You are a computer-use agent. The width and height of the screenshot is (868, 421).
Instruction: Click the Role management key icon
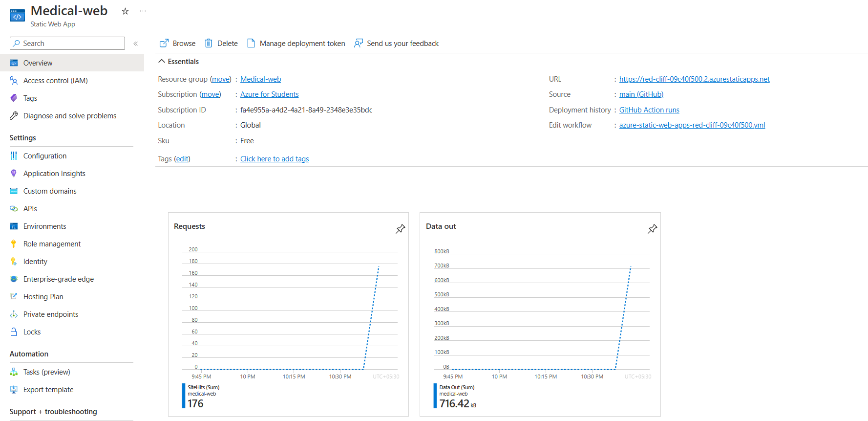click(x=14, y=244)
